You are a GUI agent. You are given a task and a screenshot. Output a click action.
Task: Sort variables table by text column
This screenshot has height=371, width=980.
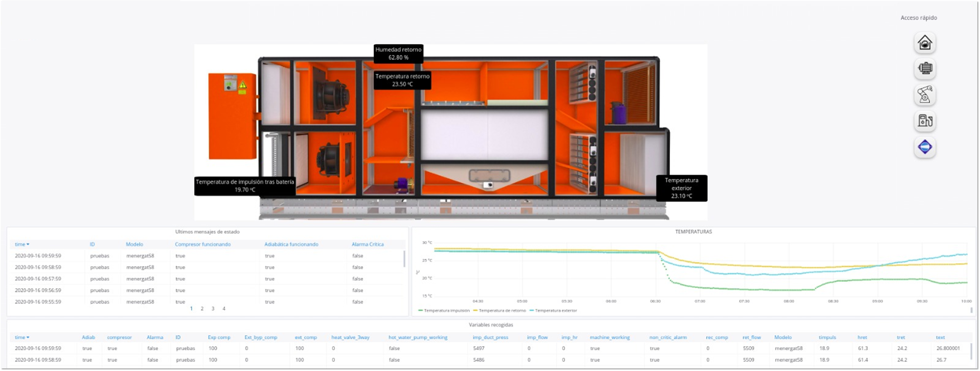(x=940, y=338)
